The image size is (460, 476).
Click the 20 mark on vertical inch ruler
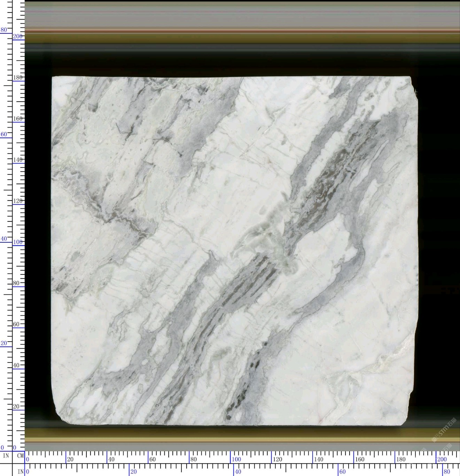coord(4,343)
